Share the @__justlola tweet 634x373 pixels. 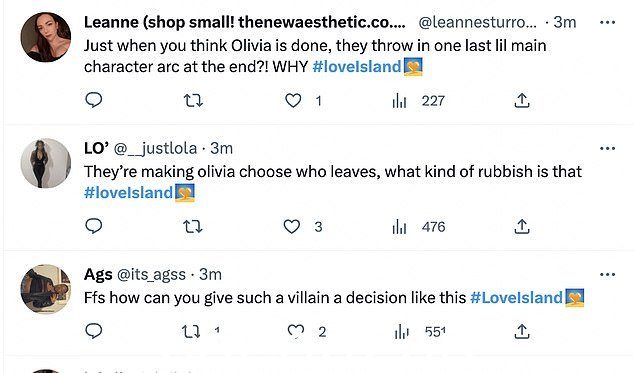click(522, 227)
